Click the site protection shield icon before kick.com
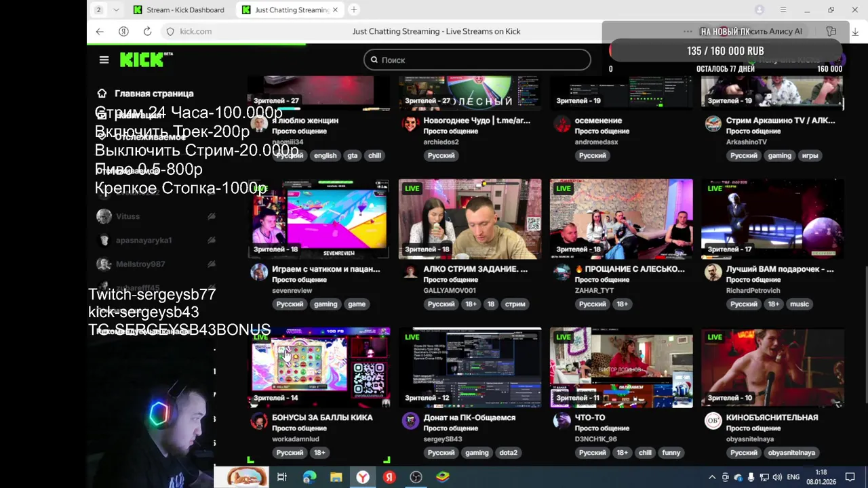Image resolution: width=868 pixels, height=488 pixels. [170, 31]
